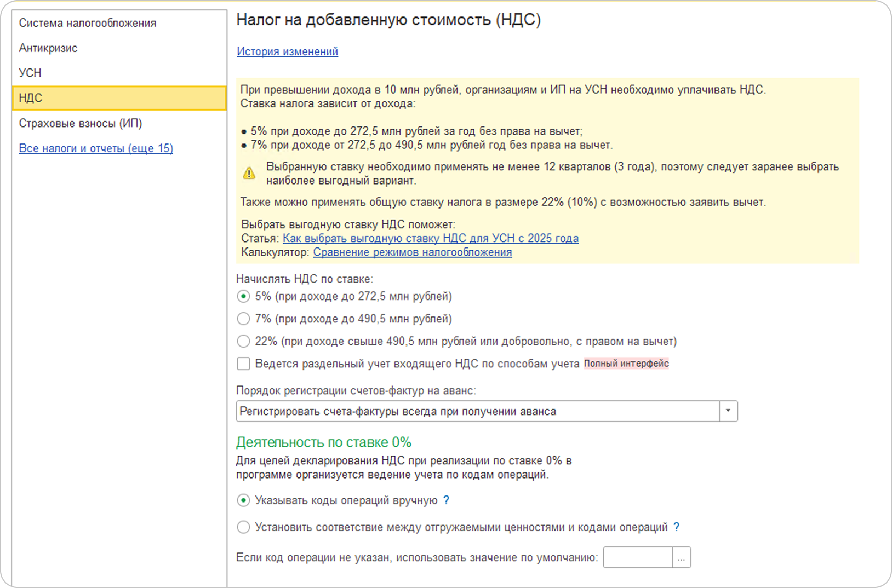This screenshot has height=588, width=892.
Task: Go to the 'УСН' section
Action: (x=30, y=73)
